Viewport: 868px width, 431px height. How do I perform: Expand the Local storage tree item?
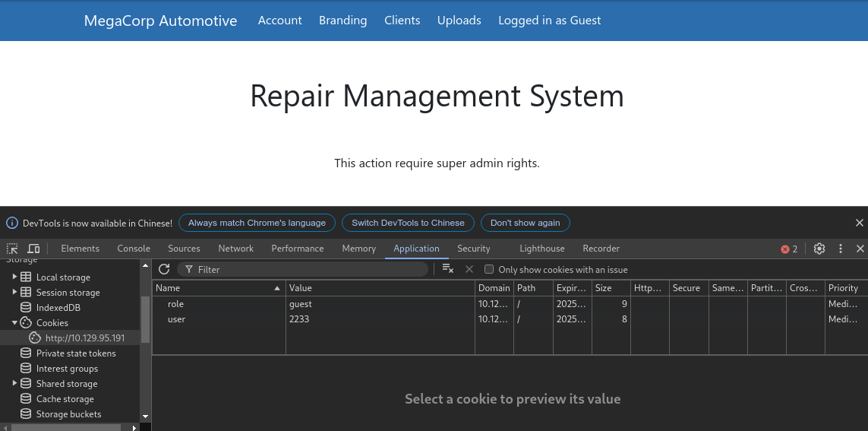14,277
